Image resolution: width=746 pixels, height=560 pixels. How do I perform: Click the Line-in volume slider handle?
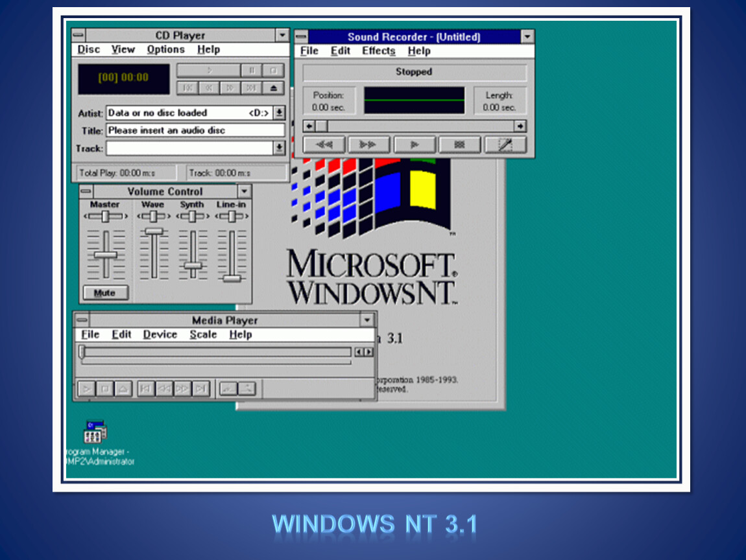coord(232,279)
